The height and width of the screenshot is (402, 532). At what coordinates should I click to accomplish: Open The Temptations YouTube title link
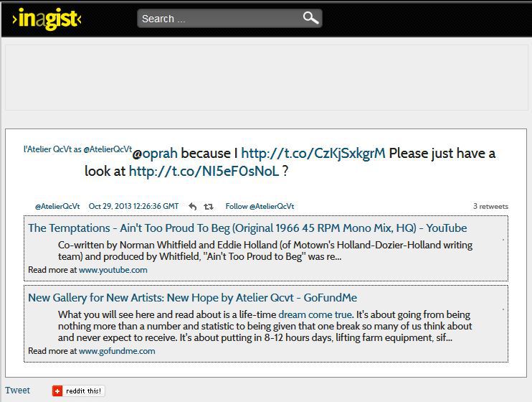(x=247, y=228)
